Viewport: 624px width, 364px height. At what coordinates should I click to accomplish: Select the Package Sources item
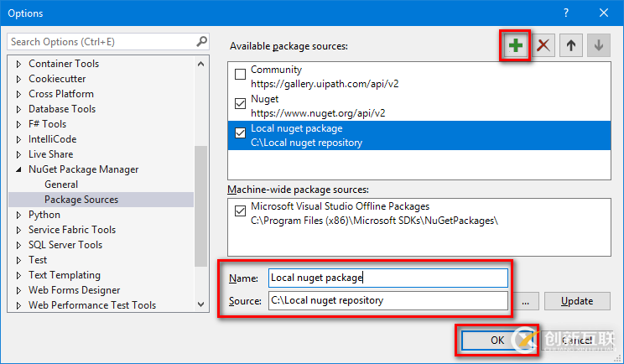pyautogui.click(x=81, y=200)
